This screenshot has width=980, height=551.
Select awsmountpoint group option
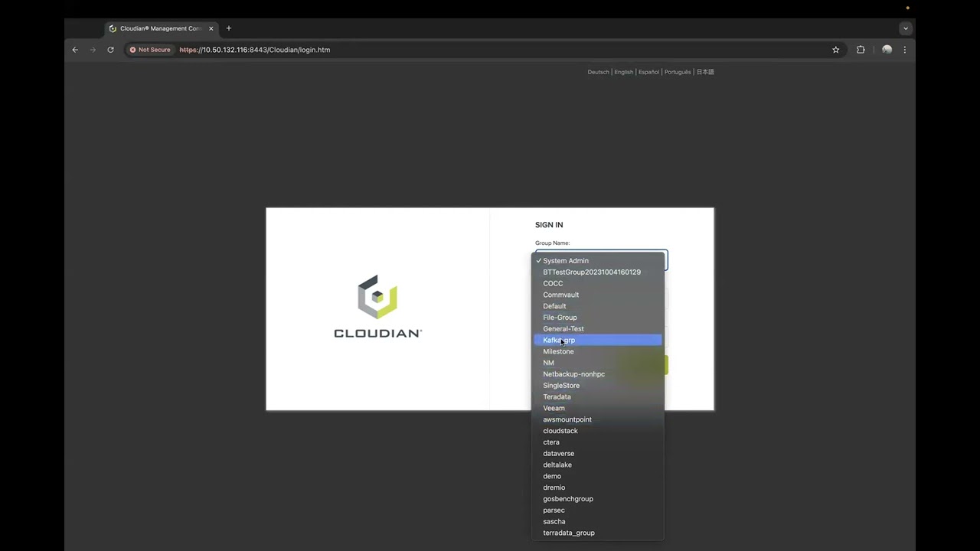(597, 419)
